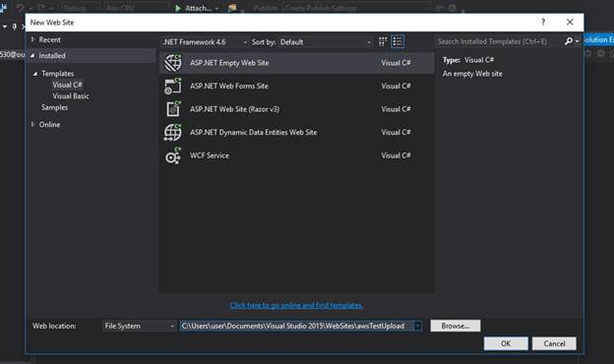Select ASP.NET Empty Web Site text

point(229,63)
